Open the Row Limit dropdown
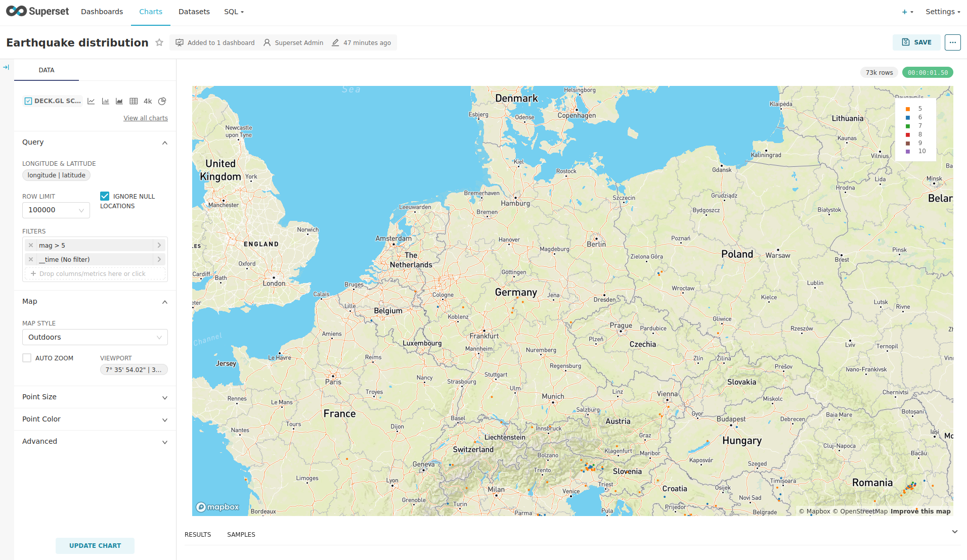The image size is (967, 560). pos(56,210)
